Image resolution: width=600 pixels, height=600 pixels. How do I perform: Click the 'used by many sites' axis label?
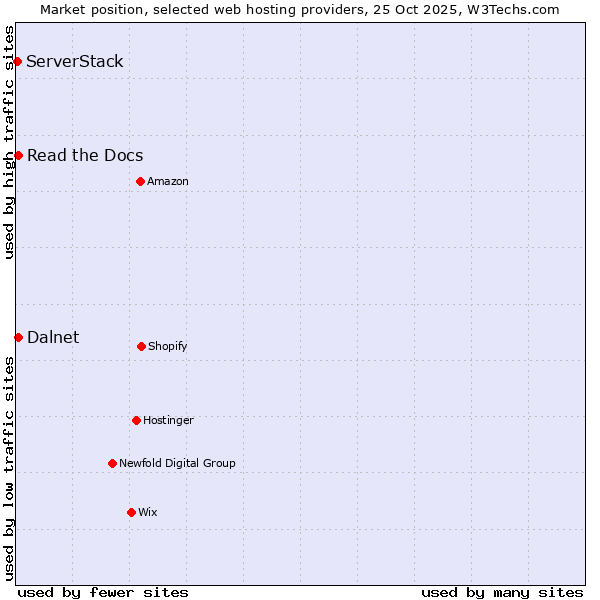click(x=502, y=592)
